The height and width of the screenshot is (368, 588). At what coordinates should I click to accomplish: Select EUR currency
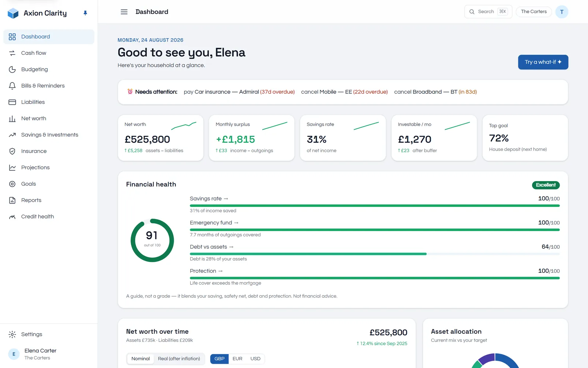tap(237, 359)
